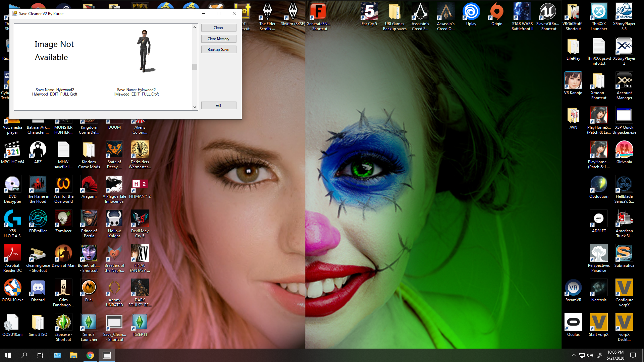Open Configure vorpX icon
This screenshot has height=362, width=644.
point(624,293)
